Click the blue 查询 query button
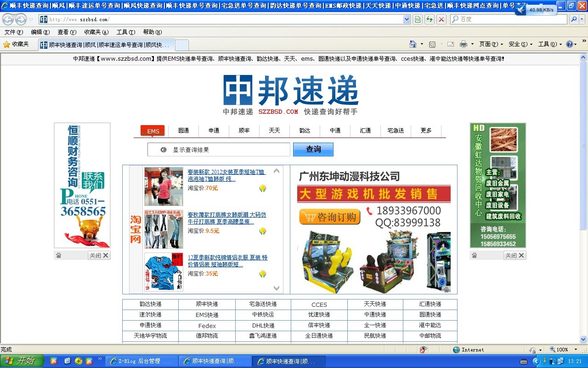Viewport: 588px width, 368px height. (x=313, y=149)
